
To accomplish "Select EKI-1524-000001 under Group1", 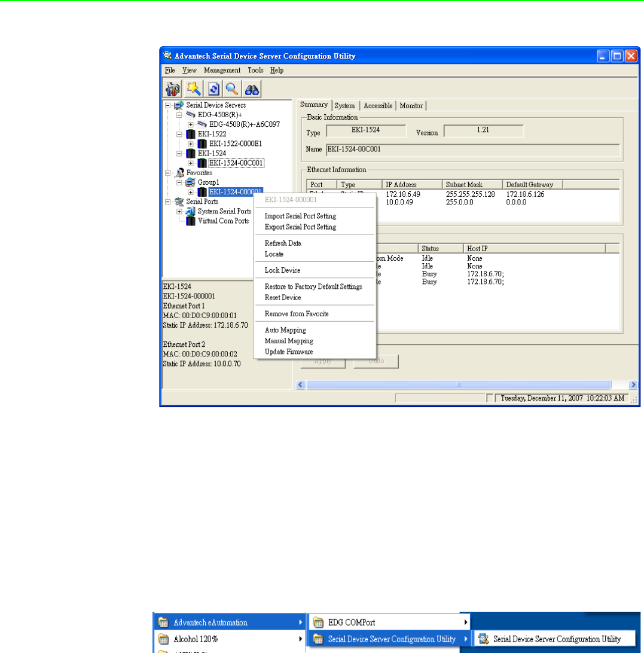I will click(x=236, y=192).
